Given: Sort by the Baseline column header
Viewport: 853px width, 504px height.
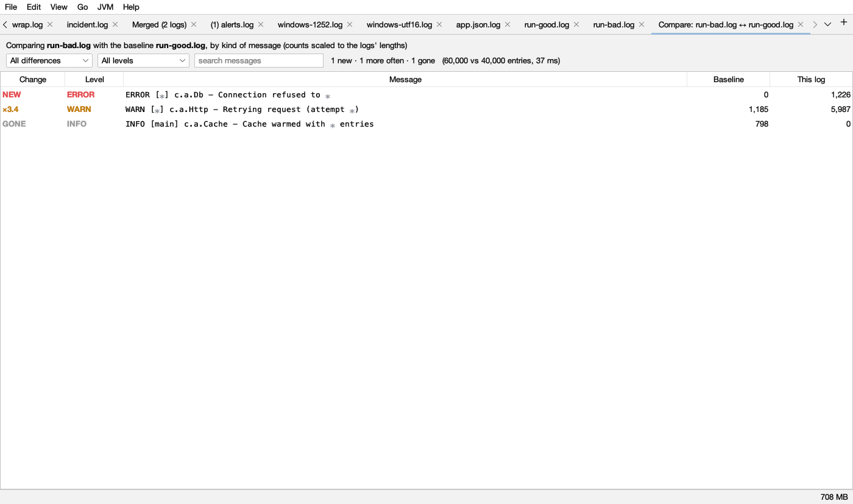Looking at the screenshot, I should tap(729, 79).
